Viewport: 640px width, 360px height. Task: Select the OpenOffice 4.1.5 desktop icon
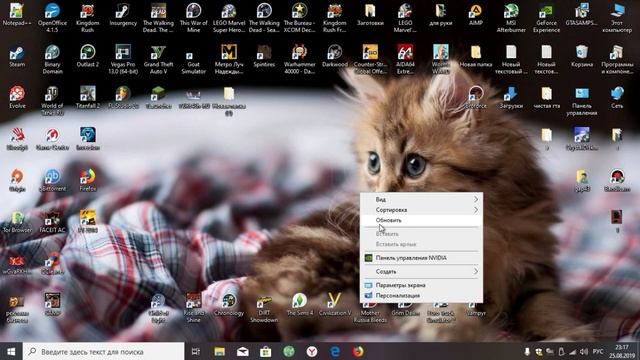coord(52,18)
